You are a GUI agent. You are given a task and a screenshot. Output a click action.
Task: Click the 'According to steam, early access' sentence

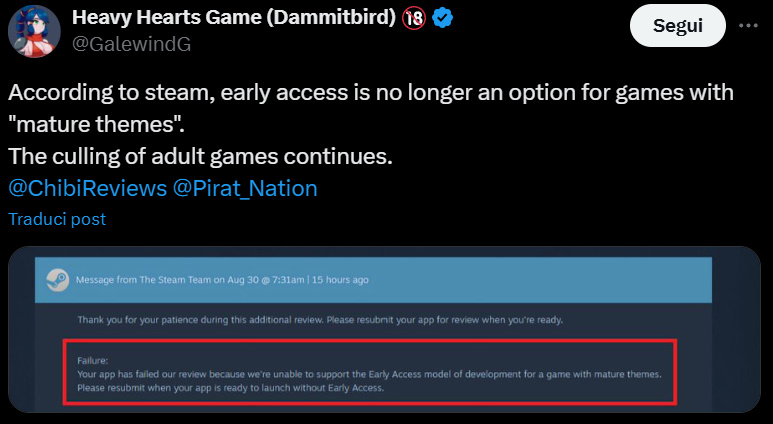click(370, 93)
